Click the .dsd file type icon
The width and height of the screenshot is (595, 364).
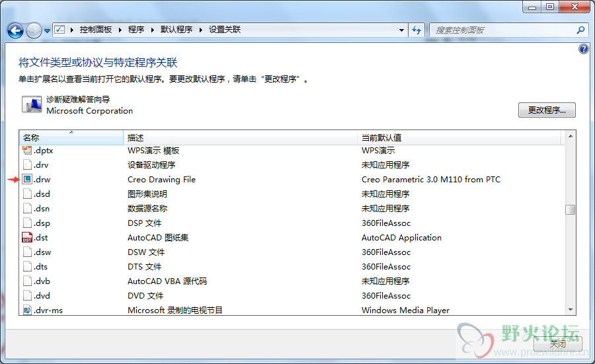pos(27,194)
